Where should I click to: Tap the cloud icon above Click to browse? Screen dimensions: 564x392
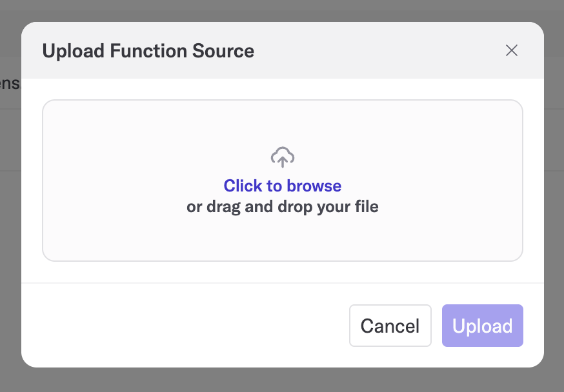click(283, 157)
